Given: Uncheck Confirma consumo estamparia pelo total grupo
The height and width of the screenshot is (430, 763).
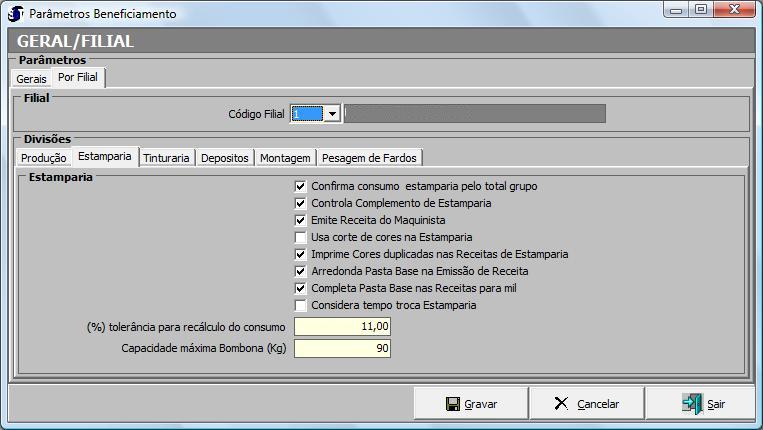Looking at the screenshot, I should (301, 186).
